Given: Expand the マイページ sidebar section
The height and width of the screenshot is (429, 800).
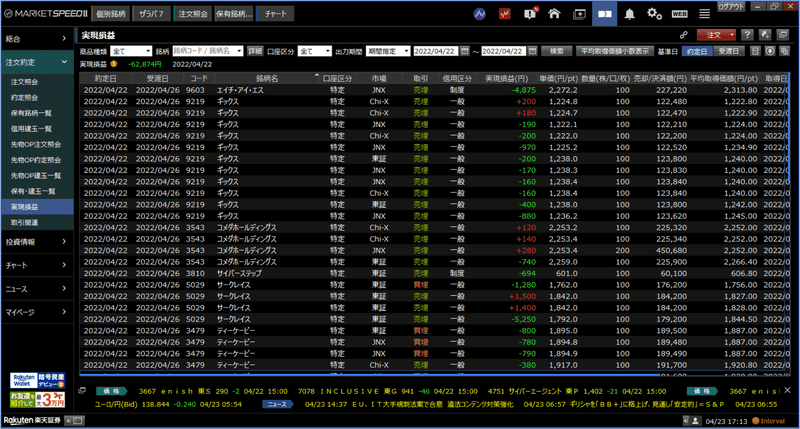Looking at the screenshot, I should 37,312.
